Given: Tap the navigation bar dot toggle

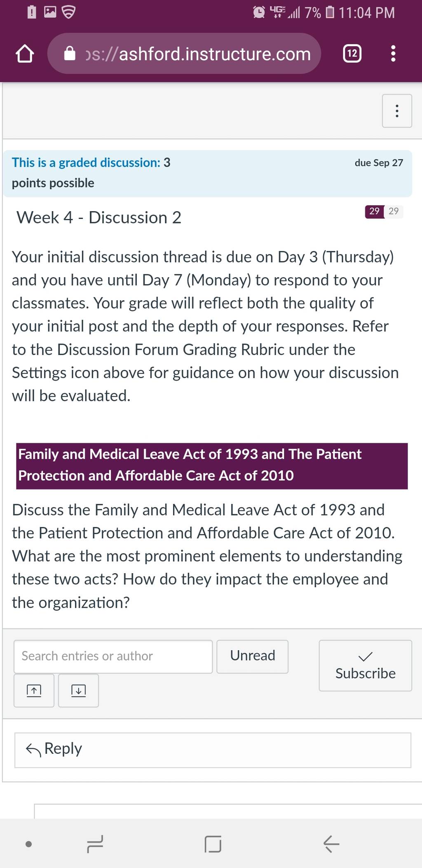Looking at the screenshot, I should (x=28, y=844).
